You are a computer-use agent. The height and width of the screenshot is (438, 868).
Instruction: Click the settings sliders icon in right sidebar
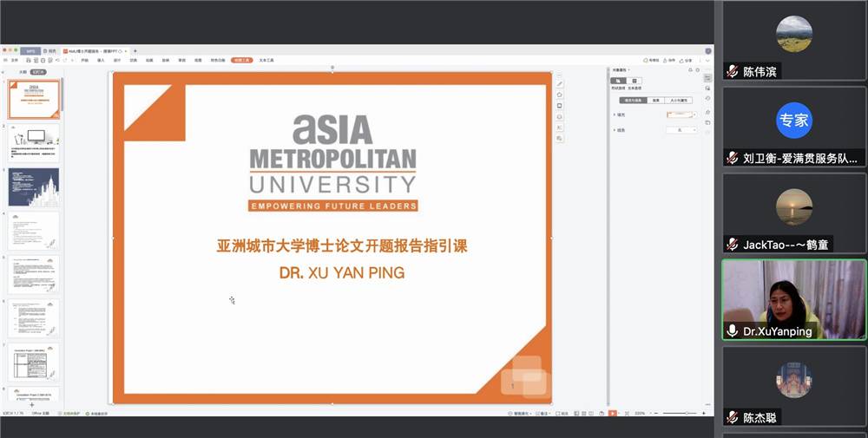708,77
